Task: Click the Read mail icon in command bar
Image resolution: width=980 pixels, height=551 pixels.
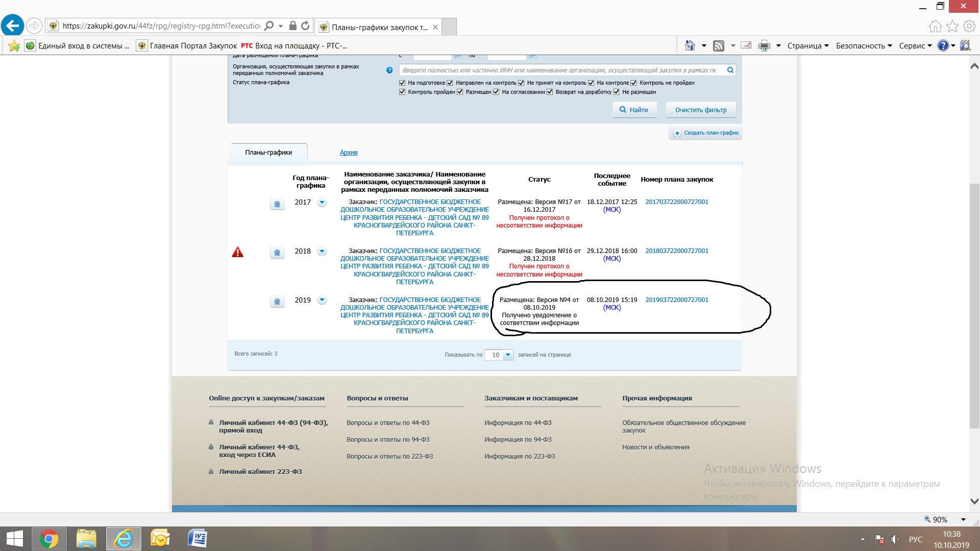Action: tap(746, 45)
